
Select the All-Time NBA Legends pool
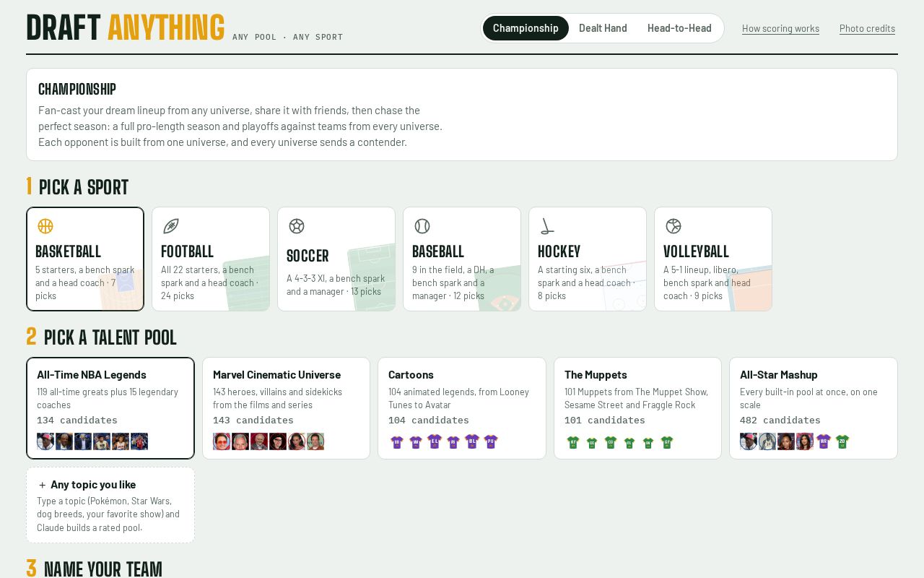tap(110, 408)
